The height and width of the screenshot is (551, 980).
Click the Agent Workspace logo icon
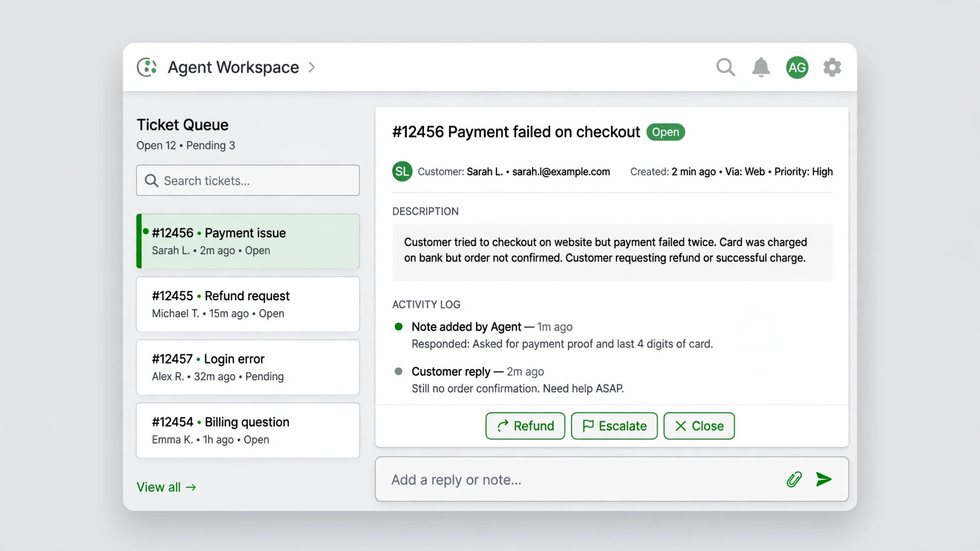coord(147,67)
